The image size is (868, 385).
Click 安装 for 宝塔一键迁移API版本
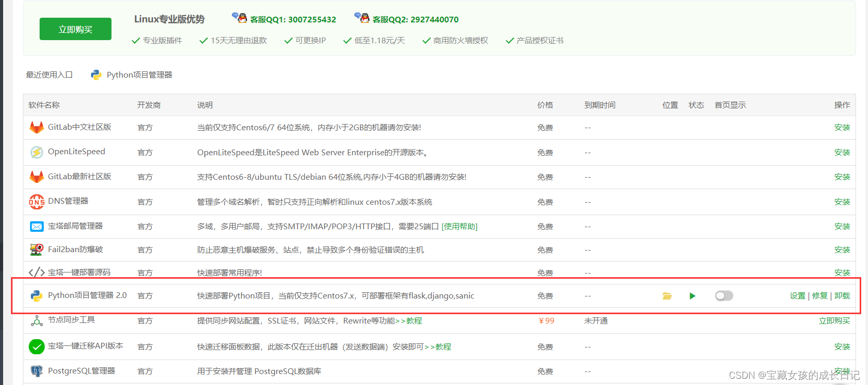coord(842,347)
